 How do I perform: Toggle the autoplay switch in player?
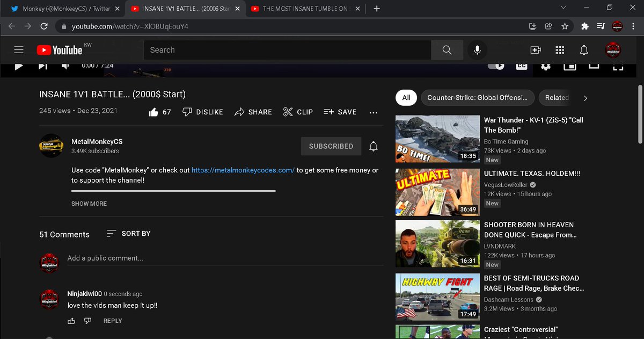coord(496,66)
